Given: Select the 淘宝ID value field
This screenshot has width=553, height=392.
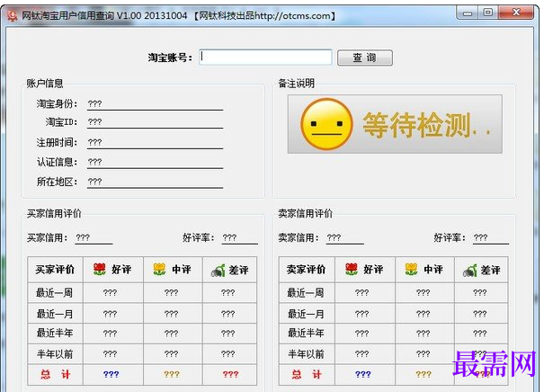Looking at the screenshot, I should (x=156, y=122).
